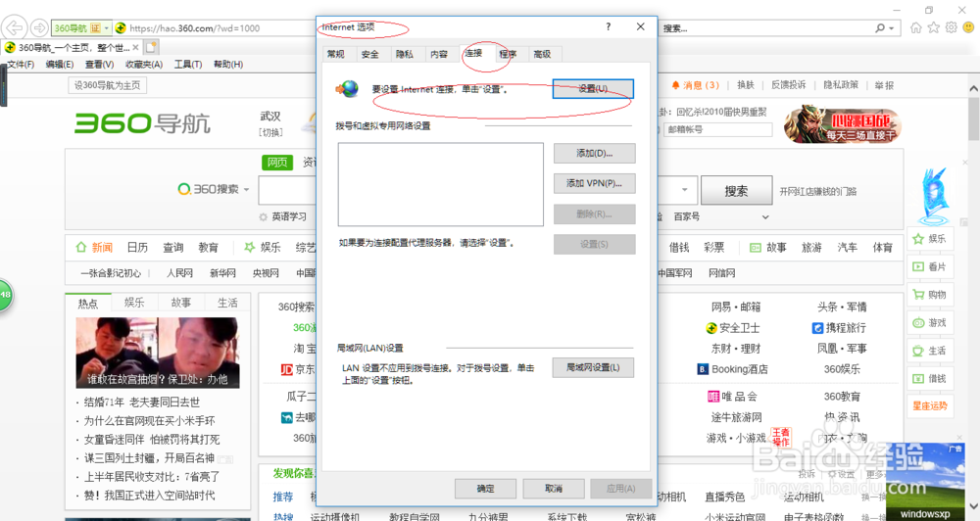Open 借钱 in right sidebar
980x521 pixels.
[x=929, y=379]
